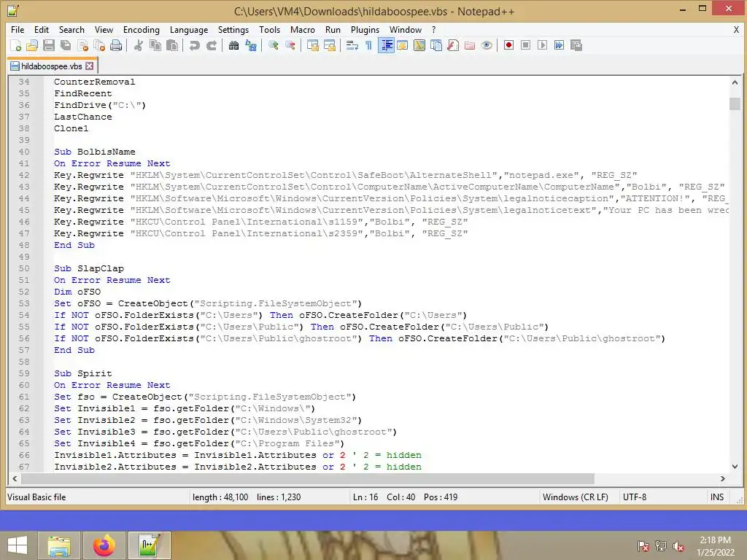Create a new document with New icon

pos(15,45)
